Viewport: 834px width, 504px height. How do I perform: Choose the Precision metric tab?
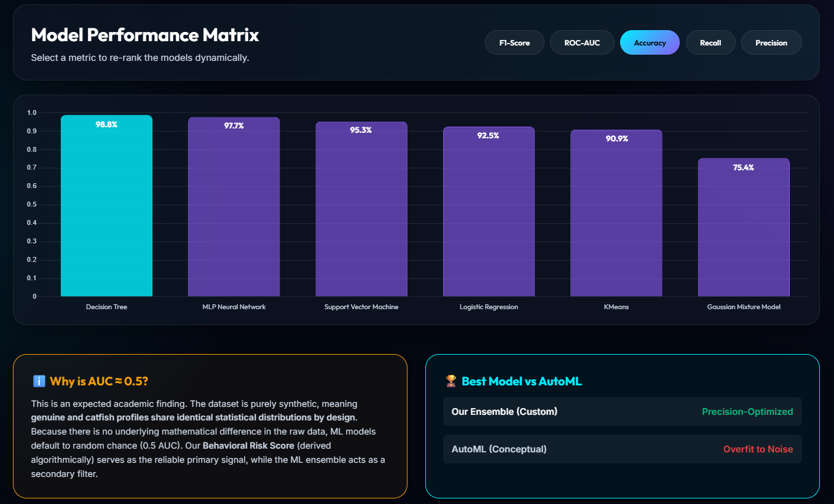(x=771, y=43)
